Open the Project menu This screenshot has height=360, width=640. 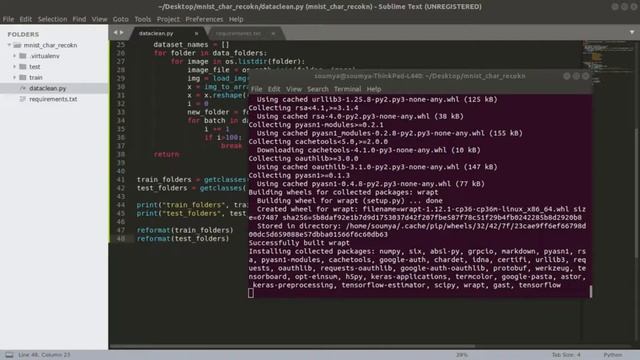[168, 19]
